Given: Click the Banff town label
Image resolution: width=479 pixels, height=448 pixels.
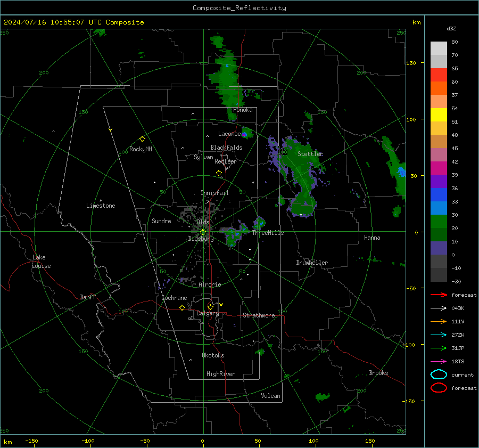Looking at the screenshot, I should (x=88, y=297).
